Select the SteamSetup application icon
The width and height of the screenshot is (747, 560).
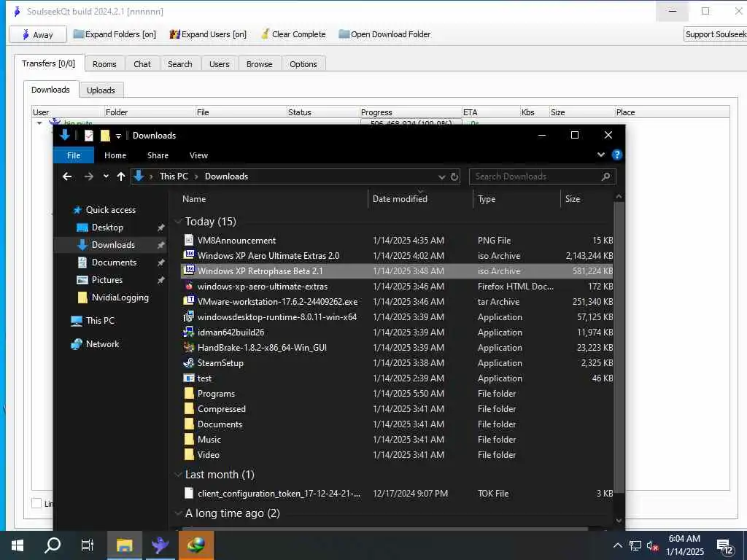[189, 363]
